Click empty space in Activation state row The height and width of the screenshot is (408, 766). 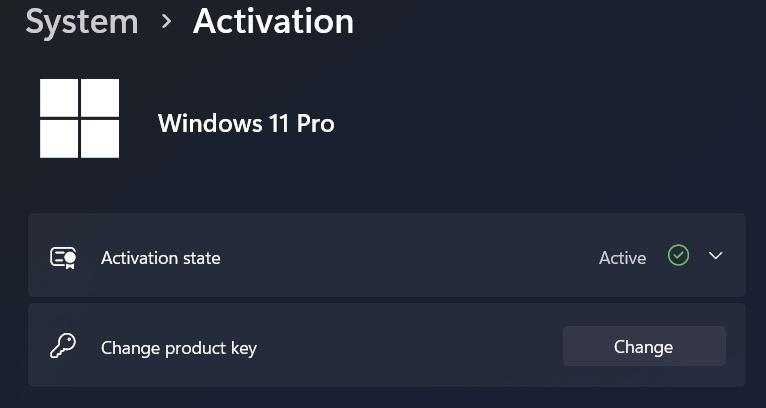(x=400, y=258)
